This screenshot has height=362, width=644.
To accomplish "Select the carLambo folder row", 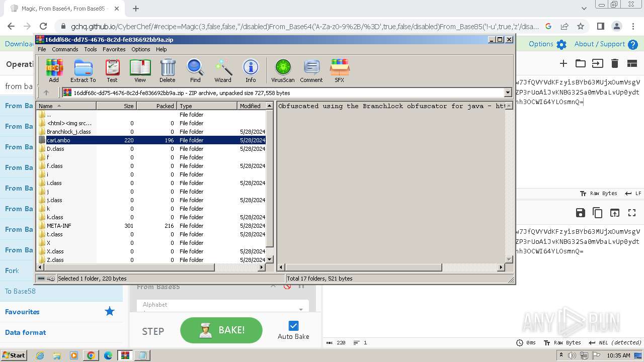I will tap(151, 140).
